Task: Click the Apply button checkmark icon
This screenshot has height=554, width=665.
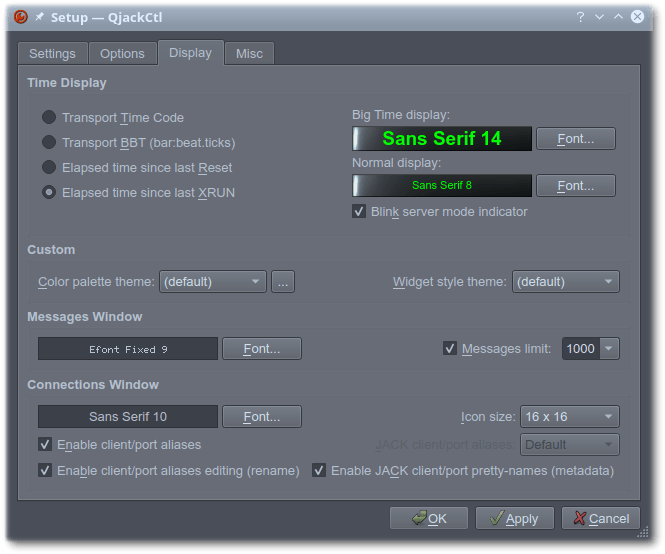Action: (497, 518)
